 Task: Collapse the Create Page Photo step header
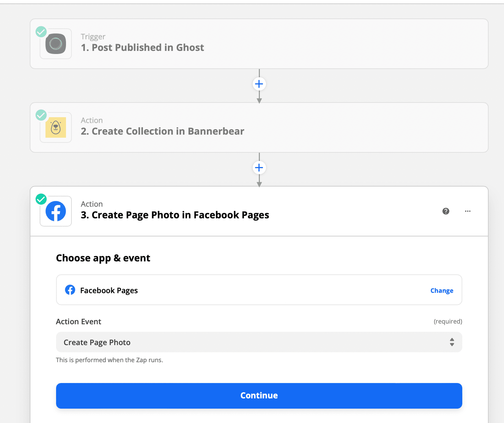pos(259,211)
